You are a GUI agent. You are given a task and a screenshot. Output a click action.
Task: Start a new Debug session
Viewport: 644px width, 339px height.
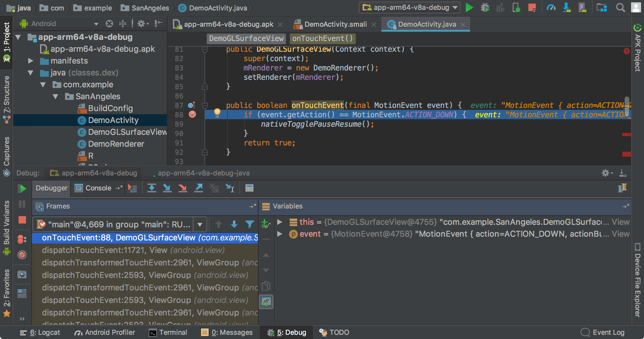[485, 8]
